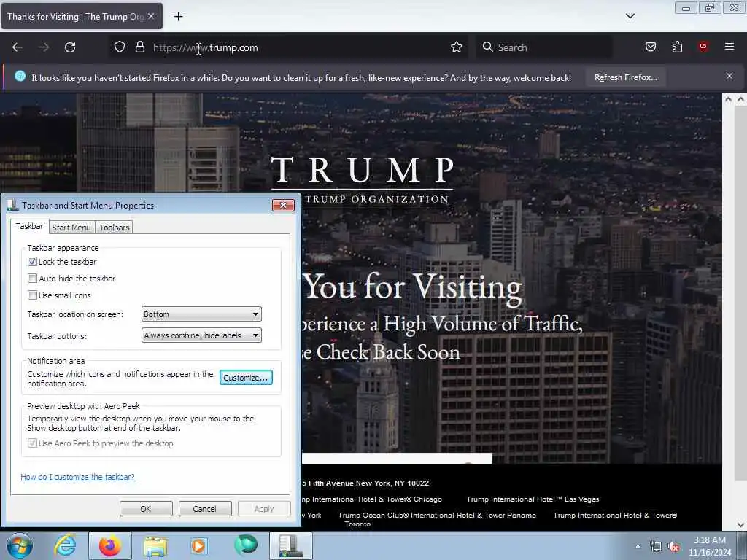
Task: Click the page scrollbar down arrow
Action: [740, 525]
